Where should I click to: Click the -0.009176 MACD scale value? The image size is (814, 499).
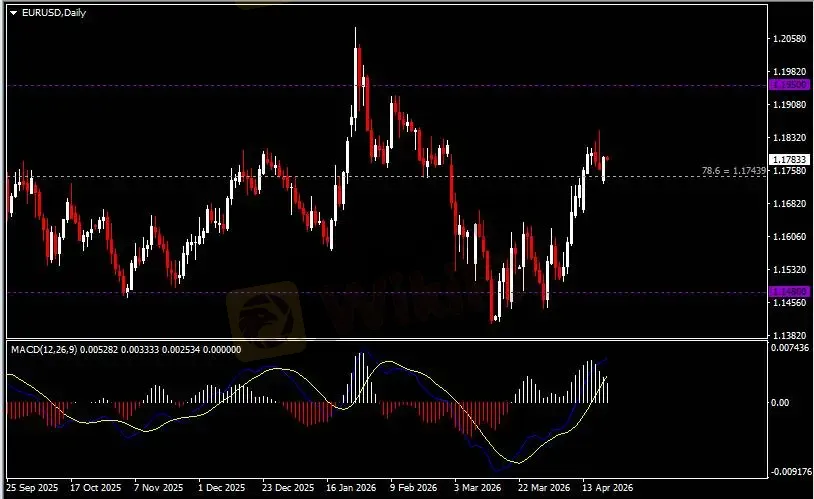tap(789, 470)
